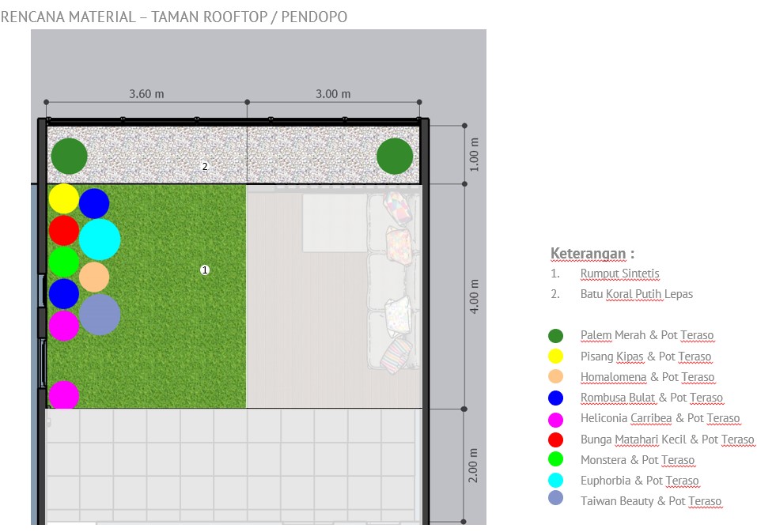Select the 3.60 m dimension label
Image resolution: width=757 pixels, height=532 pixels.
point(146,93)
